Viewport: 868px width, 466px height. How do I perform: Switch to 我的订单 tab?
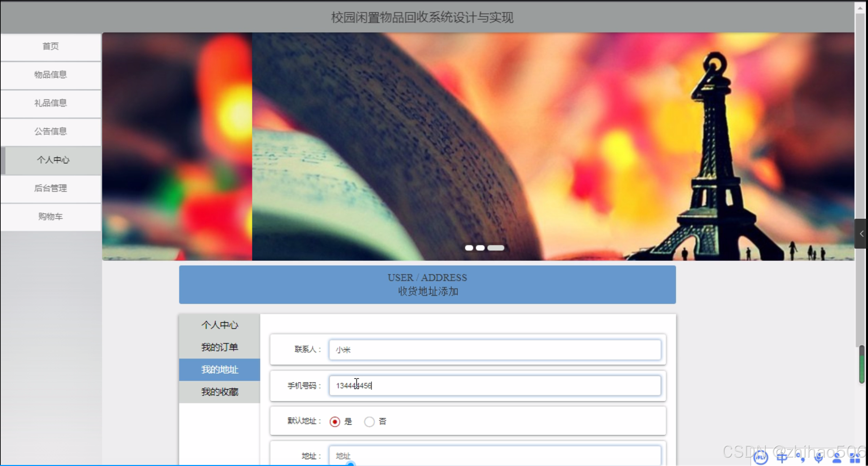click(220, 347)
